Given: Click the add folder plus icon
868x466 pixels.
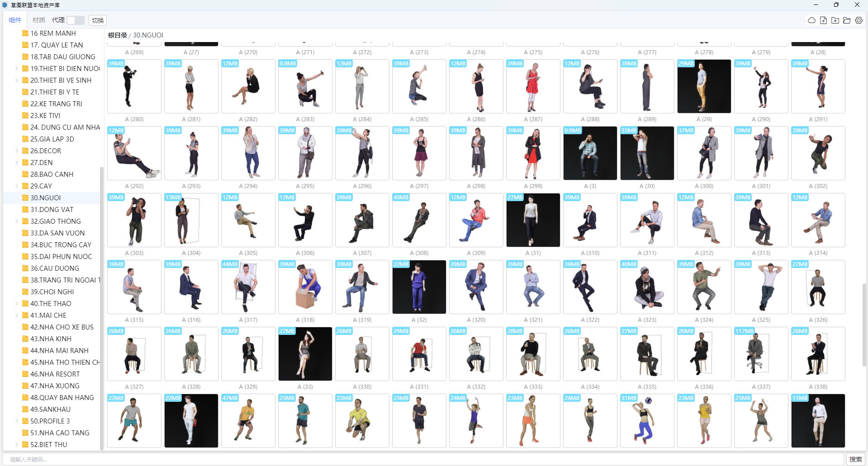Looking at the screenshot, I should pos(835,20).
